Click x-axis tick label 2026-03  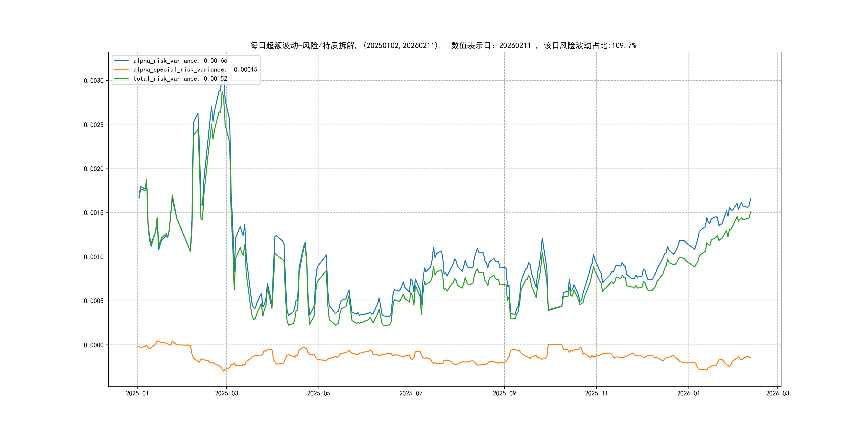tap(777, 393)
